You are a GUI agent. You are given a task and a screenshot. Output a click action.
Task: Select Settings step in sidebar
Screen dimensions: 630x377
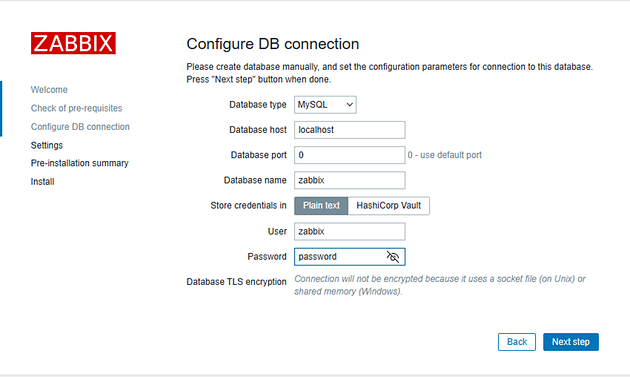pos(47,145)
